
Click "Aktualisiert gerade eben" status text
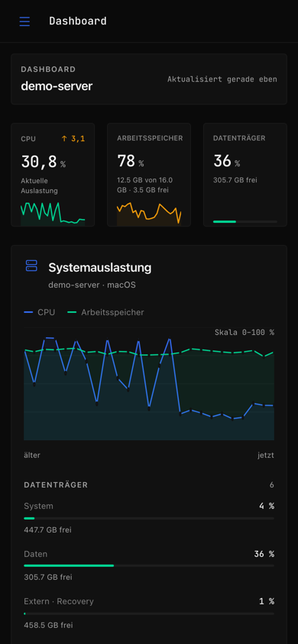click(222, 79)
